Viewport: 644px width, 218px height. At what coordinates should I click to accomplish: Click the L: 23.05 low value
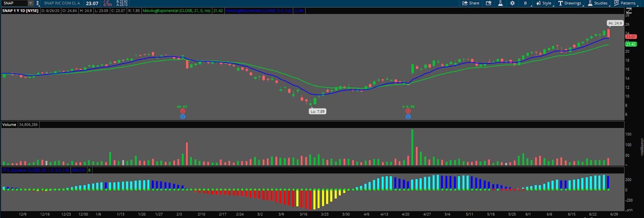click(x=102, y=11)
